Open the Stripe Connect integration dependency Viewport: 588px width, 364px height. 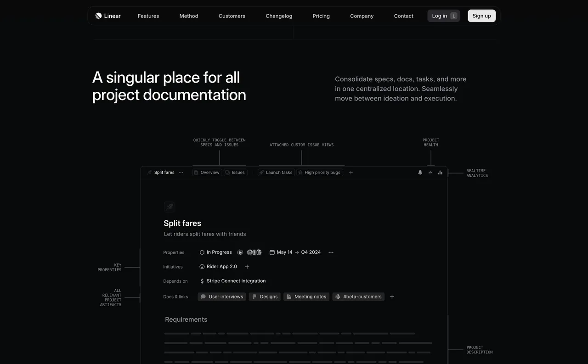coord(233,280)
